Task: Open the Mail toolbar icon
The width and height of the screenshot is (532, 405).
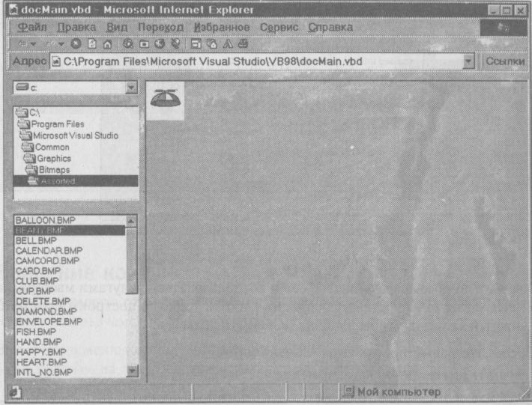Action: point(212,43)
